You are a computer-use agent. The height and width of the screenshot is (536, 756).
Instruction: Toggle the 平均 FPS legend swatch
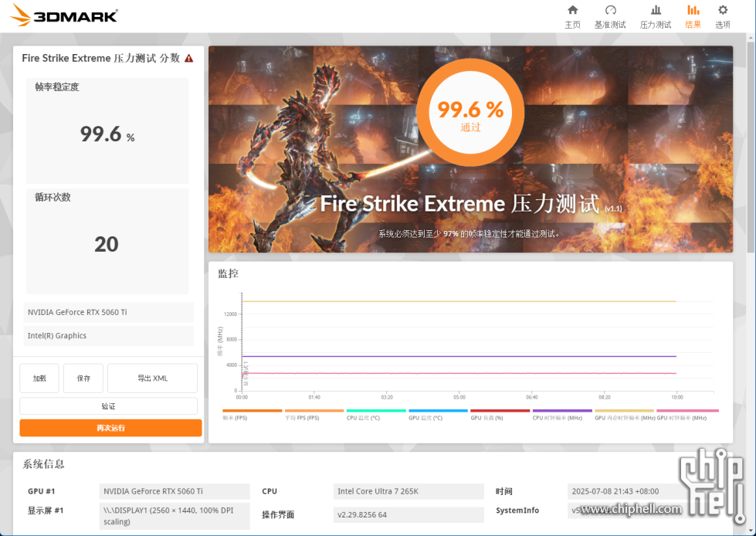314,411
